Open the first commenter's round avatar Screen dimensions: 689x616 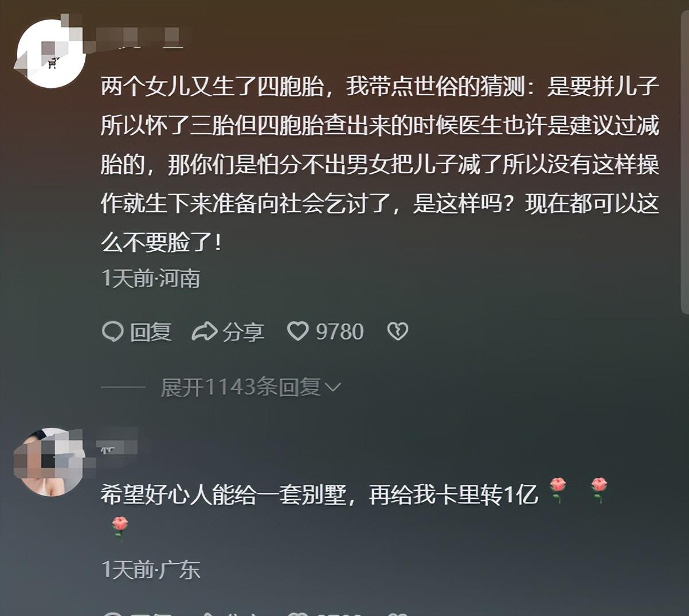coord(51,54)
